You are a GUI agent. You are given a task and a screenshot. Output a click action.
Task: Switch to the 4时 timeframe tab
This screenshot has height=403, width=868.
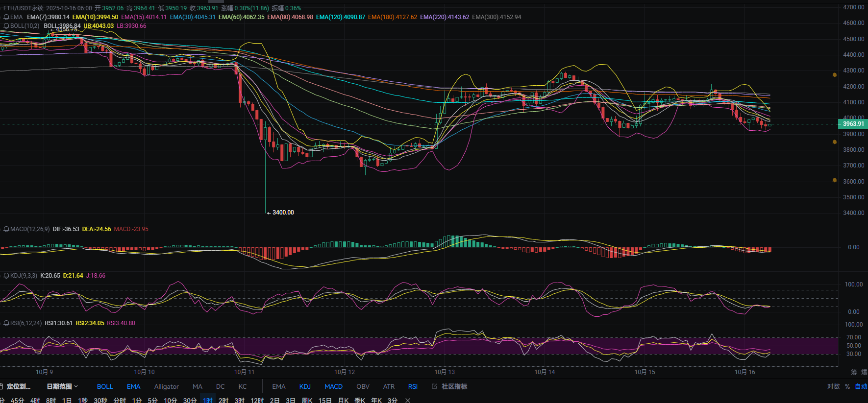click(x=35, y=400)
